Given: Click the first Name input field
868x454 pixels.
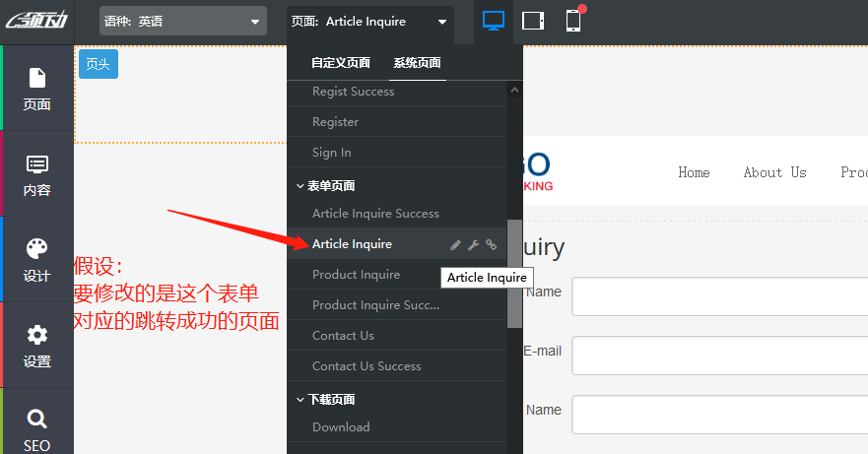Looking at the screenshot, I should coord(719,296).
